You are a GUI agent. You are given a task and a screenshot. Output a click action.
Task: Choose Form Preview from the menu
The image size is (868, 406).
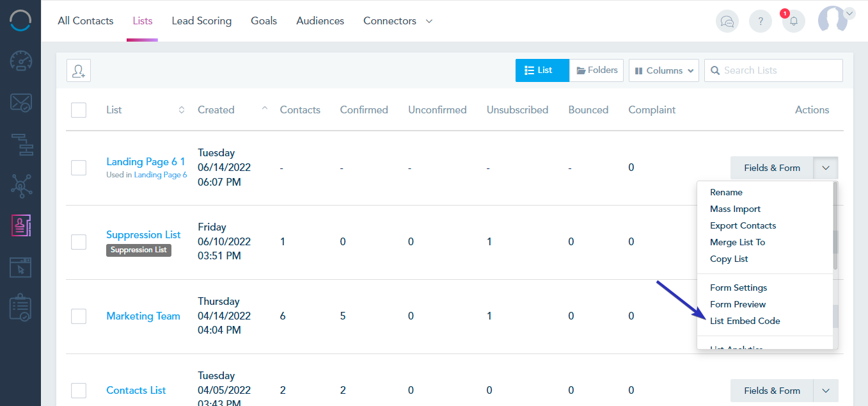738,304
